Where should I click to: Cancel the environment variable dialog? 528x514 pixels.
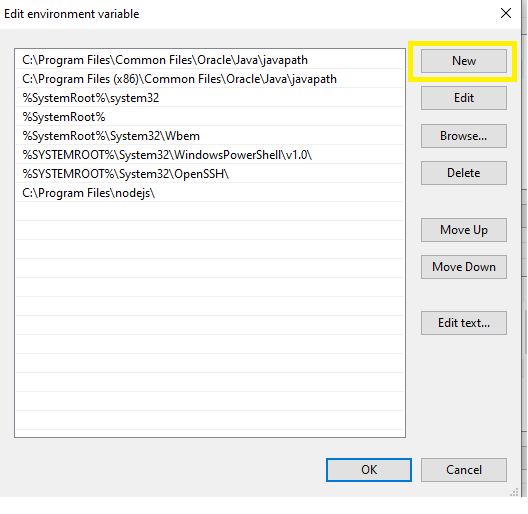(x=464, y=470)
